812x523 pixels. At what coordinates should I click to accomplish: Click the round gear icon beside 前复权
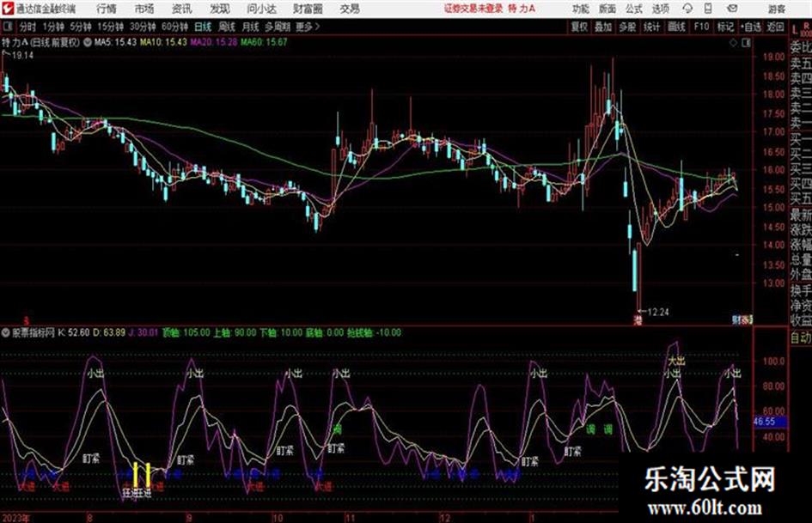[x=87, y=42]
